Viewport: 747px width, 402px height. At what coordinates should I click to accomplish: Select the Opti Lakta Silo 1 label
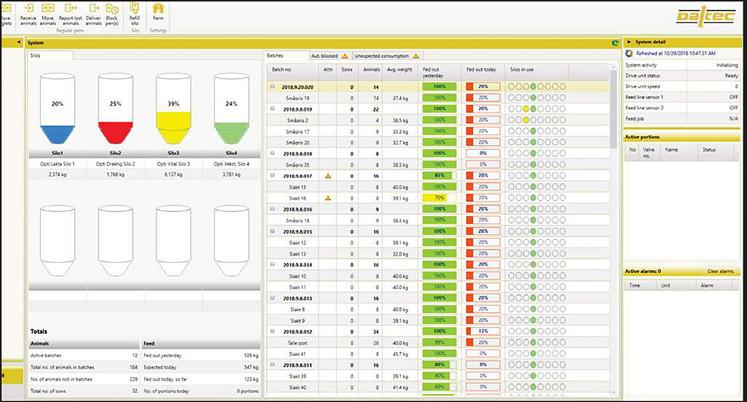click(x=58, y=164)
